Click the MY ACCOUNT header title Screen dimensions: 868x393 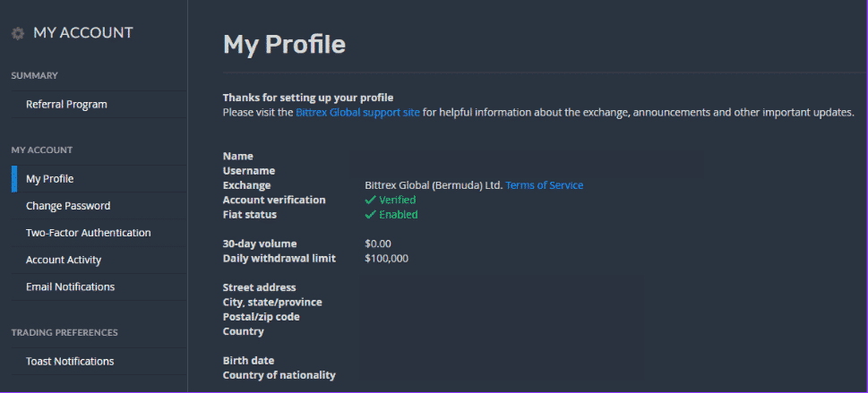point(83,32)
